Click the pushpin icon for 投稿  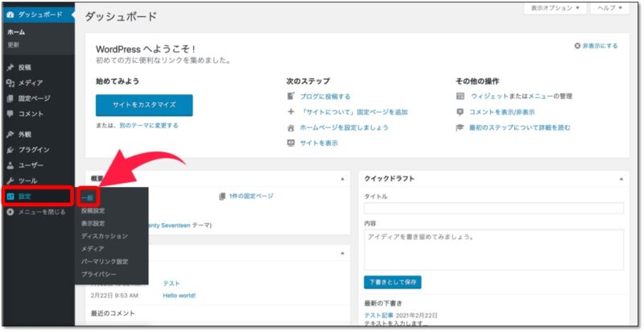[x=10, y=68]
